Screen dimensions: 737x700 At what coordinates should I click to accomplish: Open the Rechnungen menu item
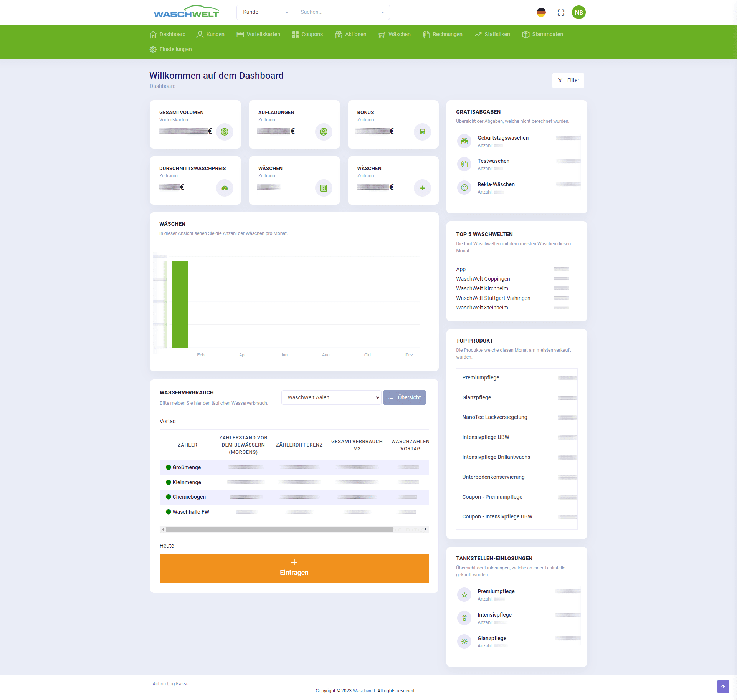point(443,34)
